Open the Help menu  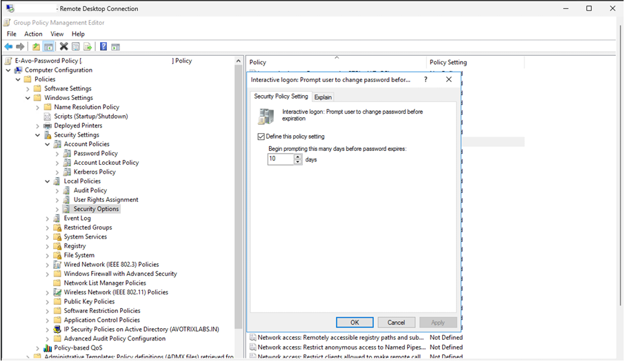point(78,34)
